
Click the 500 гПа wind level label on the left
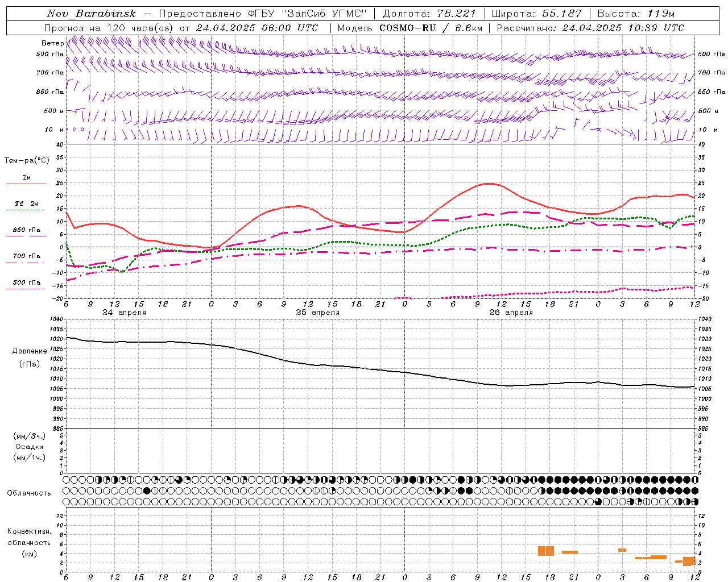pos(50,54)
